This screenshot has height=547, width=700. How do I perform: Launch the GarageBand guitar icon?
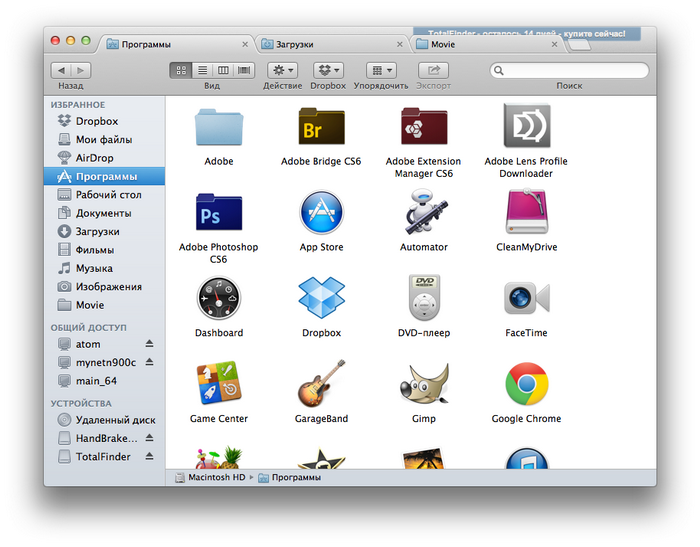tap(321, 385)
